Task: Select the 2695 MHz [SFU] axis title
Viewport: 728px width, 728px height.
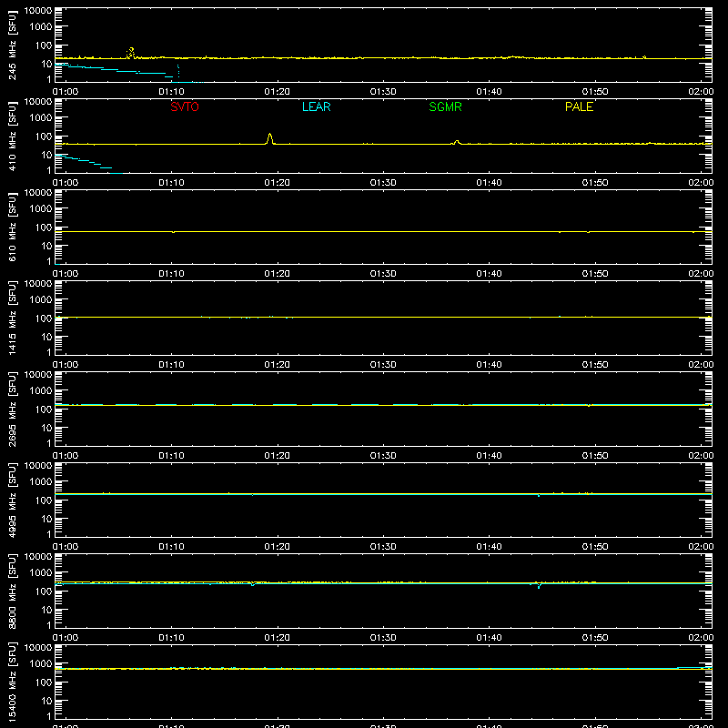Action: tap(12, 409)
